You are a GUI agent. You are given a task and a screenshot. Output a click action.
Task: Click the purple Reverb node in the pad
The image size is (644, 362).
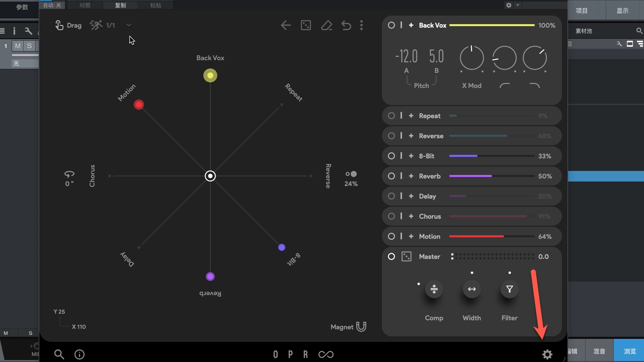point(210,277)
